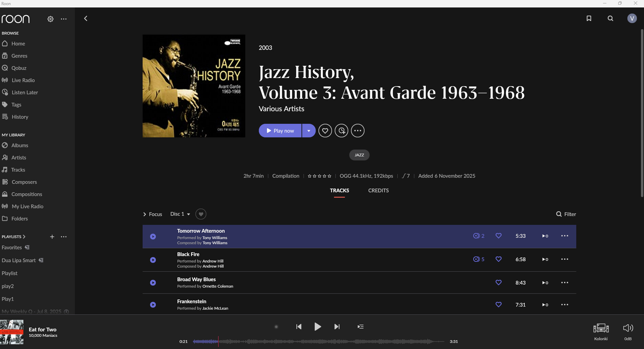Open Albums in My Library sidebar

[20, 145]
